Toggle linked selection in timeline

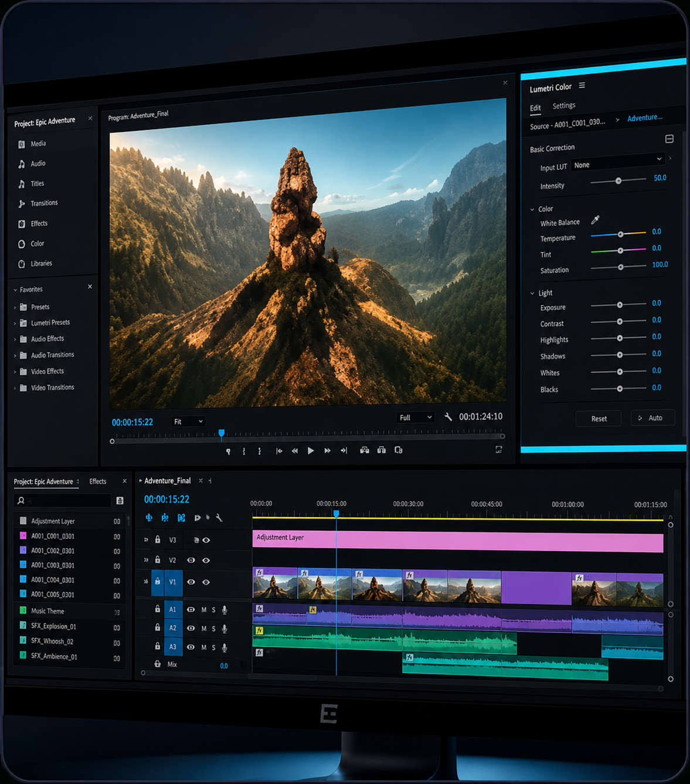point(181,518)
